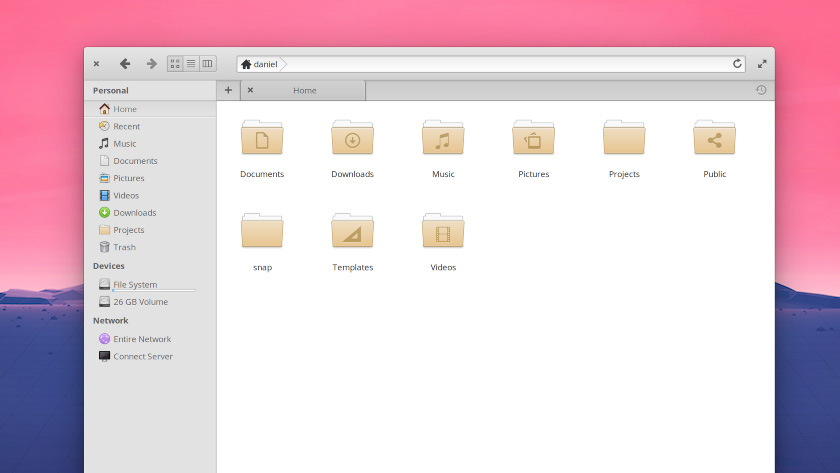Collapse the Devices sidebar section
840x473 pixels.
point(109,266)
